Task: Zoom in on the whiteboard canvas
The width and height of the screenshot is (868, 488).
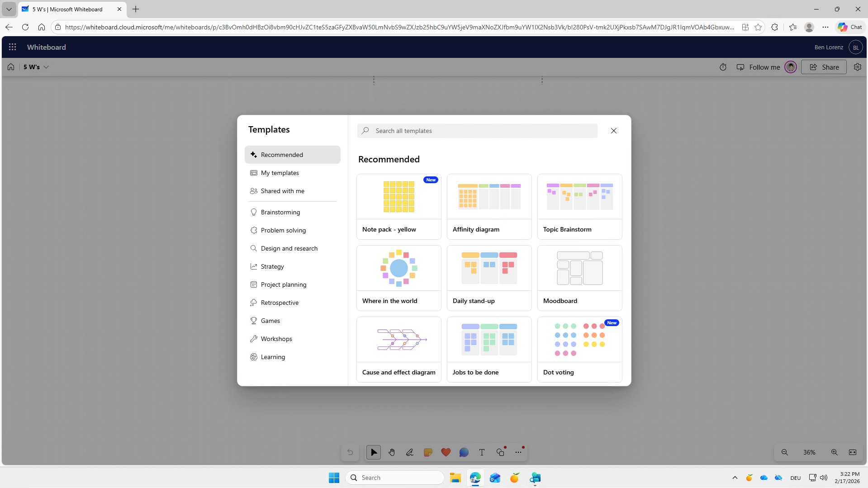Action: tap(835, 452)
